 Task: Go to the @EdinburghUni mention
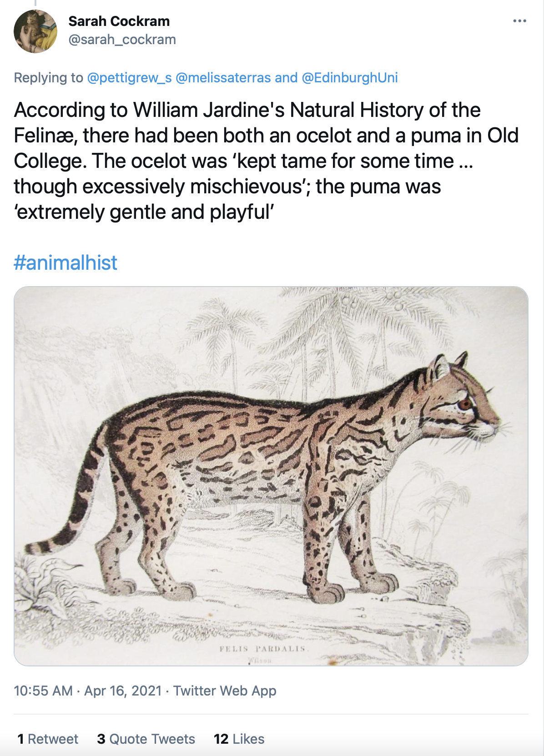349,78
